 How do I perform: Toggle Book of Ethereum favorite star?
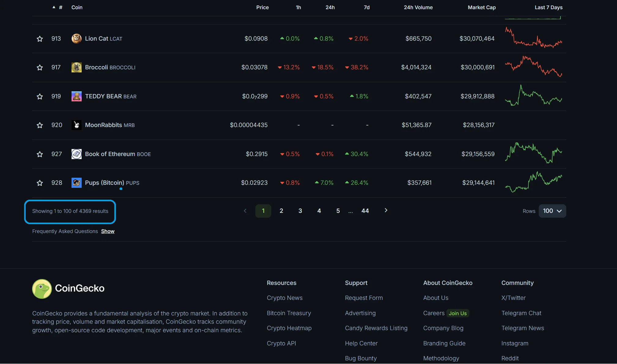pyautogui.click(x=40, y=154)
